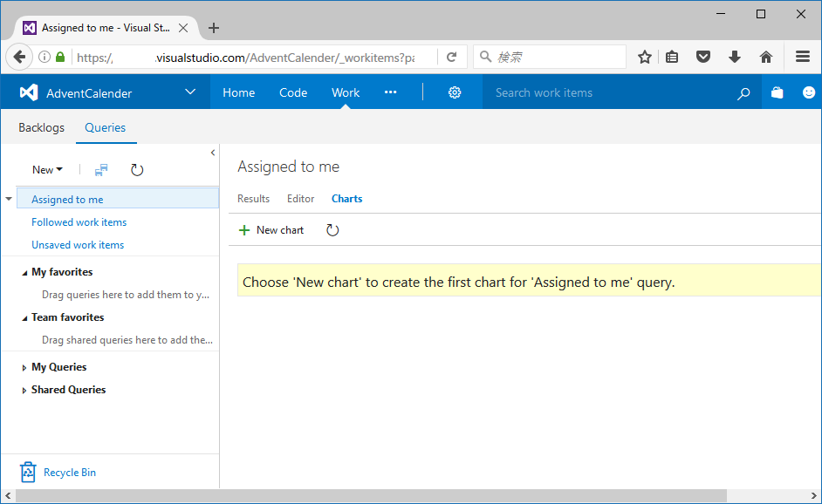This screenshot has height=504, width=822.
Task: Bookmark this page with the star icon
Action: tap(645, 57)
